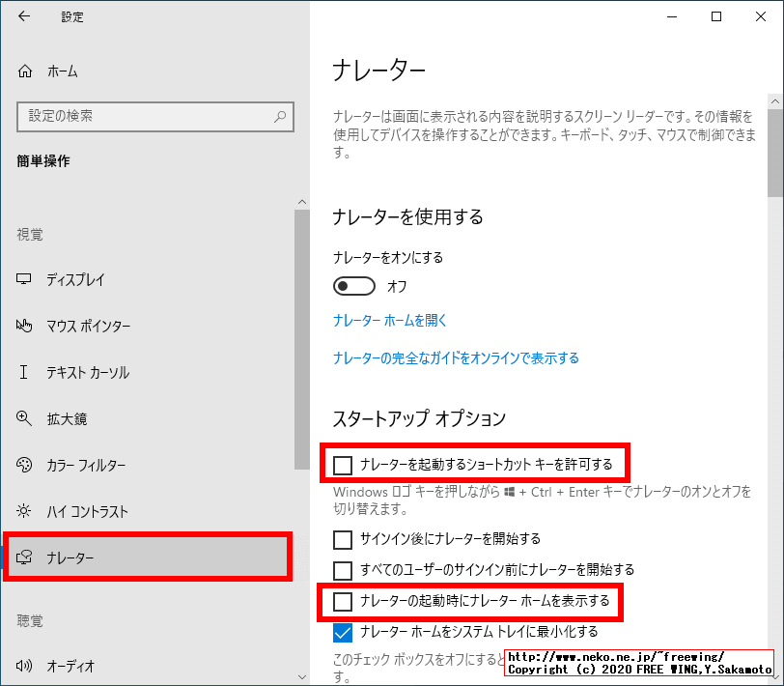Select オーディオ in sidebar

pyautogui.click(x=70, y=666)
